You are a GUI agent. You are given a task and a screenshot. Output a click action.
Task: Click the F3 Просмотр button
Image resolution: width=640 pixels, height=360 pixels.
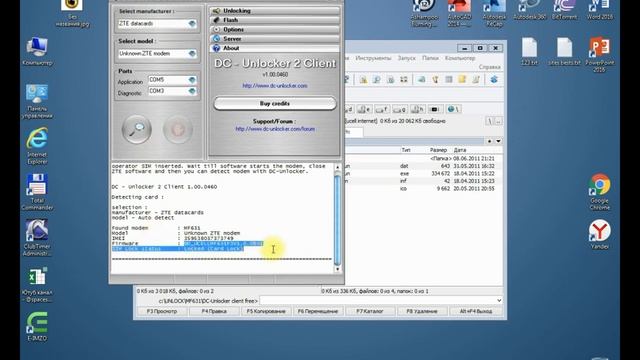162,311
